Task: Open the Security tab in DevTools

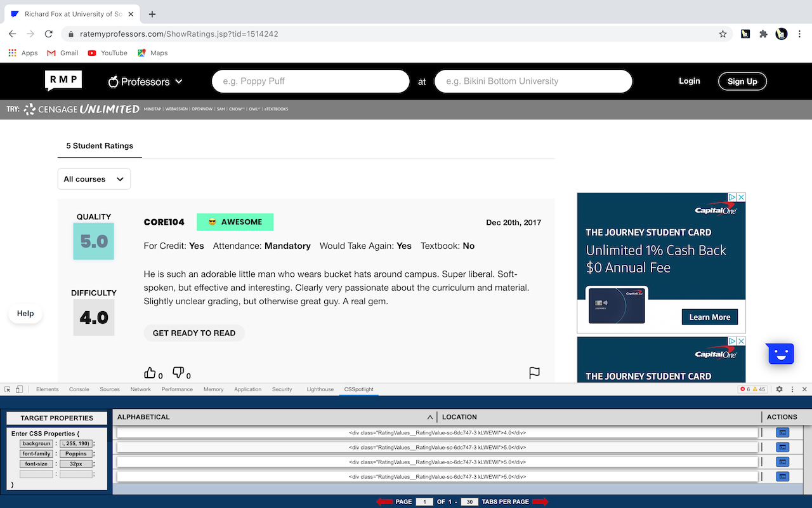Action: [x=282, y=389]
